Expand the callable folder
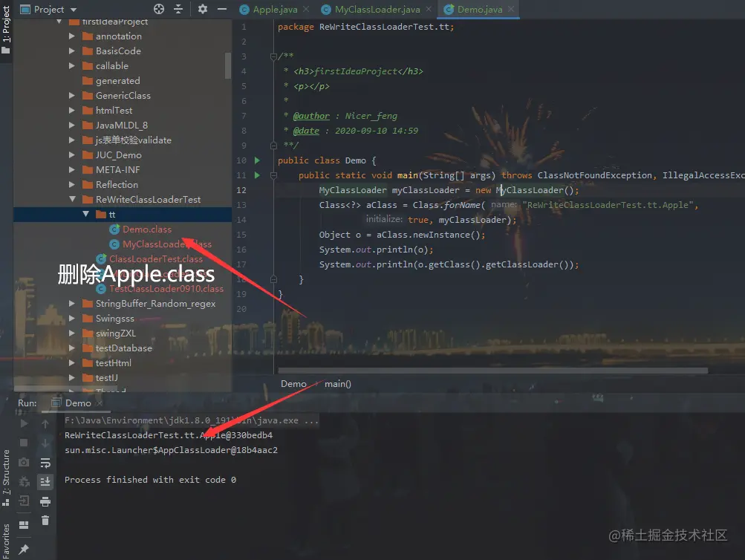Viewport: 745px width, 560px height. point(72,65)
